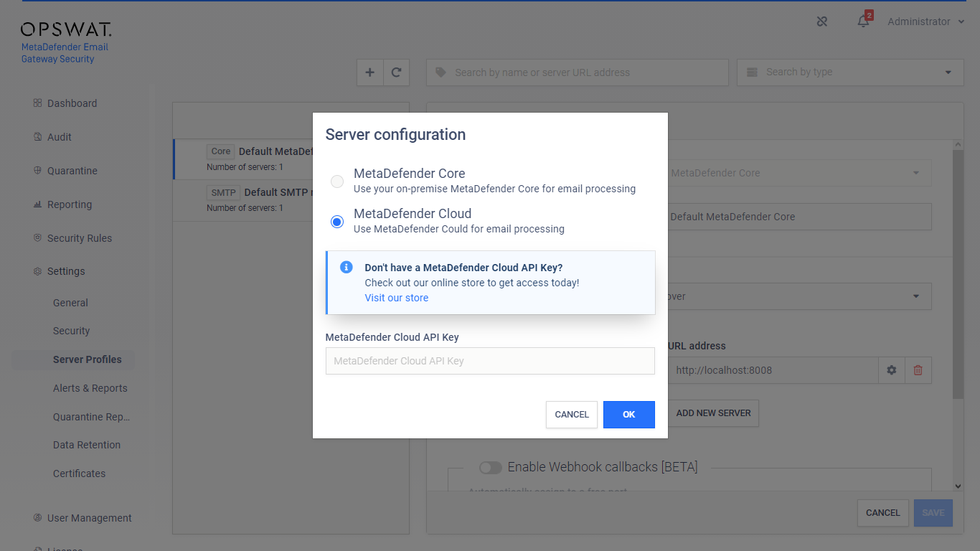Open Security settings submenu
Screen dimensions: 980x551
72,331
